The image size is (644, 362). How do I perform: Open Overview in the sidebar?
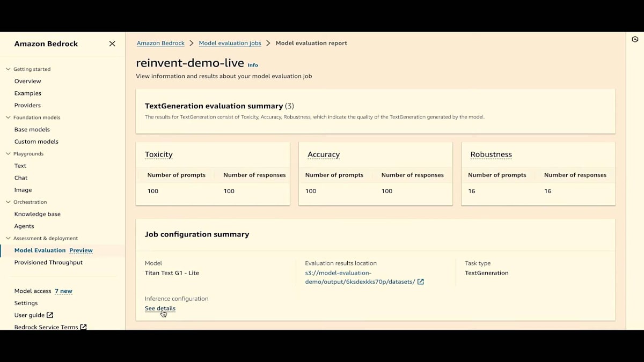[28, 81]
